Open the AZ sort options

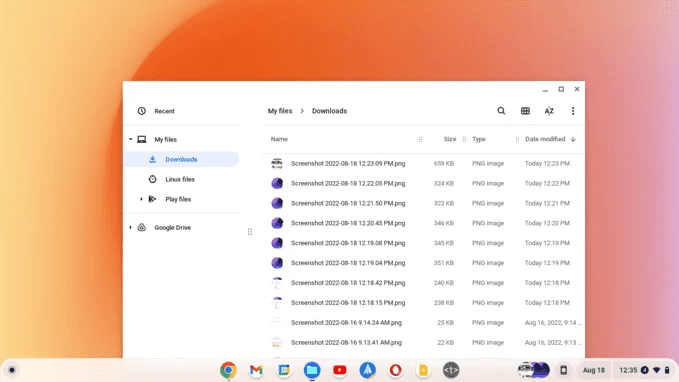tap(549, 111)
